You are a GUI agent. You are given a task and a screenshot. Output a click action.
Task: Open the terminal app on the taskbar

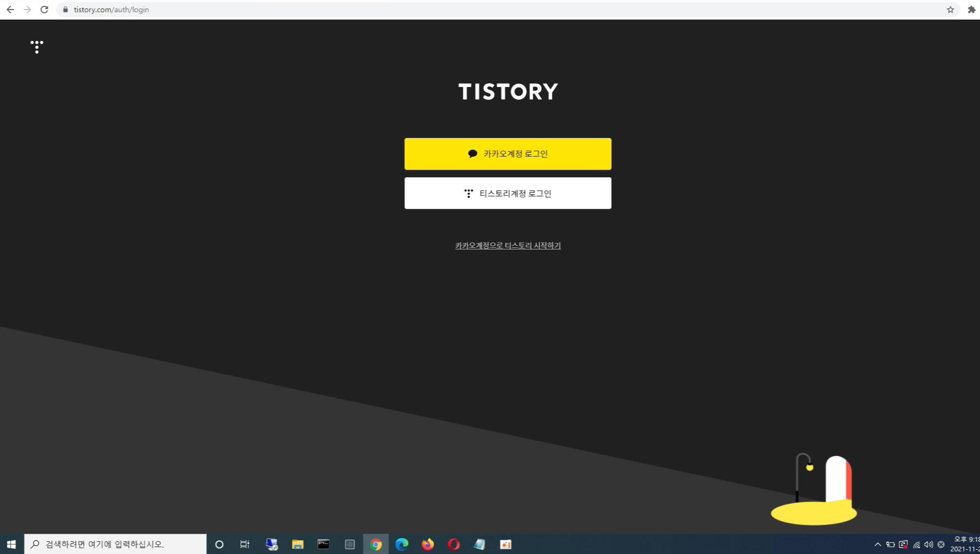click(x=324, y=544)
